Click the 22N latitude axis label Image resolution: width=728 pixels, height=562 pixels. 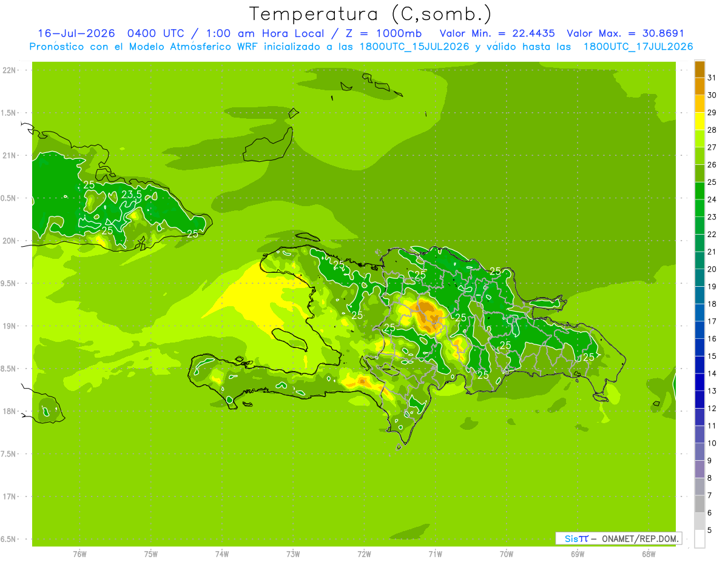tap(8, 70)
